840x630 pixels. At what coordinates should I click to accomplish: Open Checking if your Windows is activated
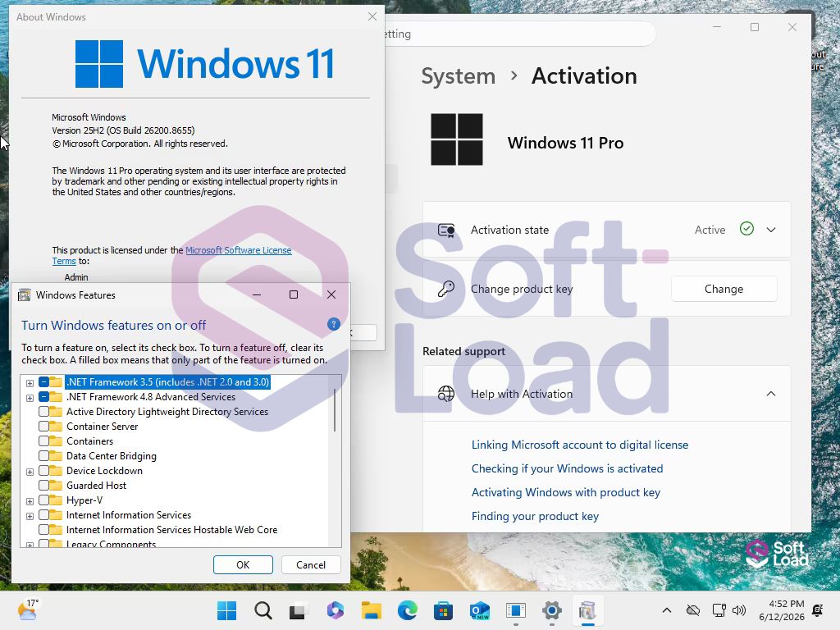(x=567, y=468)
